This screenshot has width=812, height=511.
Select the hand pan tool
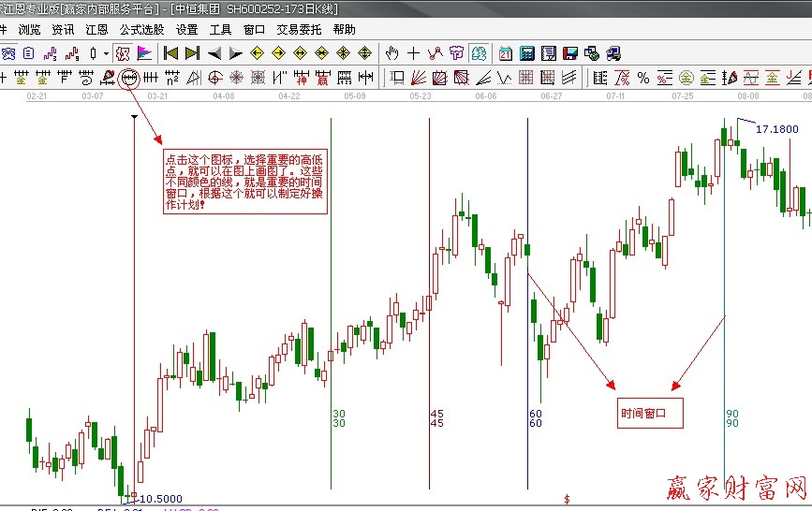[392, 52]
